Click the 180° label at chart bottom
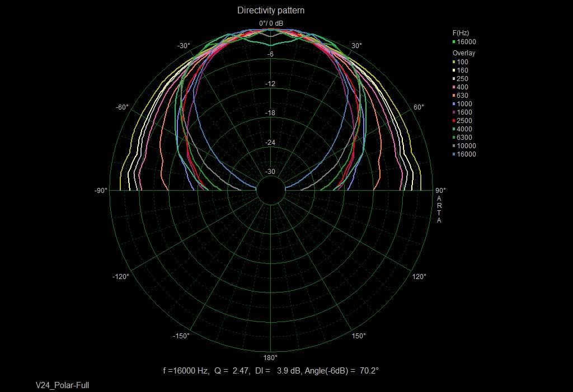The width and height of the screenshot is (573, 392). click(270, 358)
